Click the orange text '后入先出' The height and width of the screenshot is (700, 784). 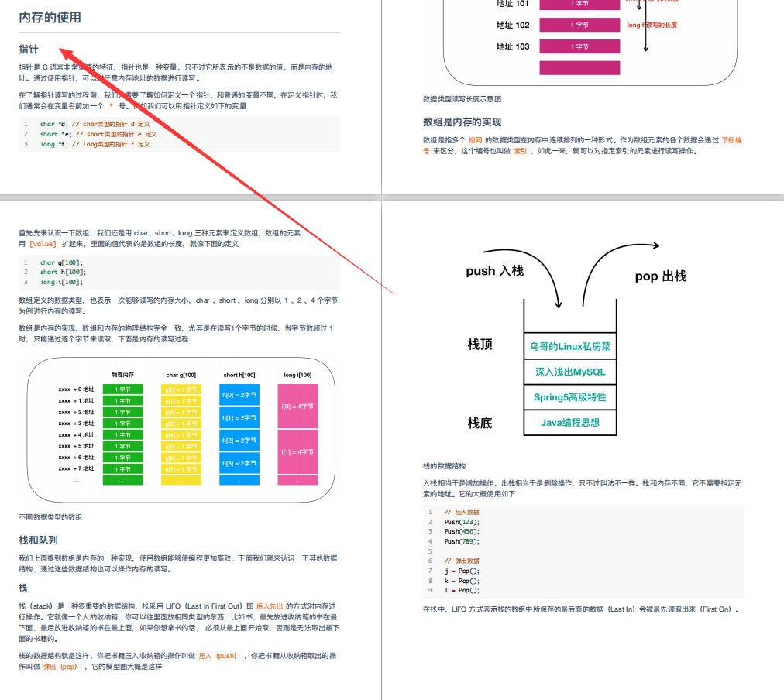(270, 606)
